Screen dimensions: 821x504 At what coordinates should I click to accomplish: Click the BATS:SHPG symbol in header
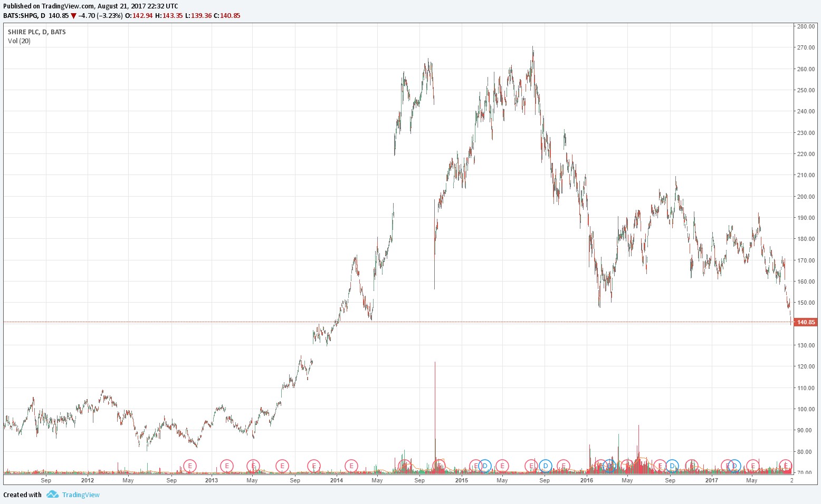[x=20, y=16]
